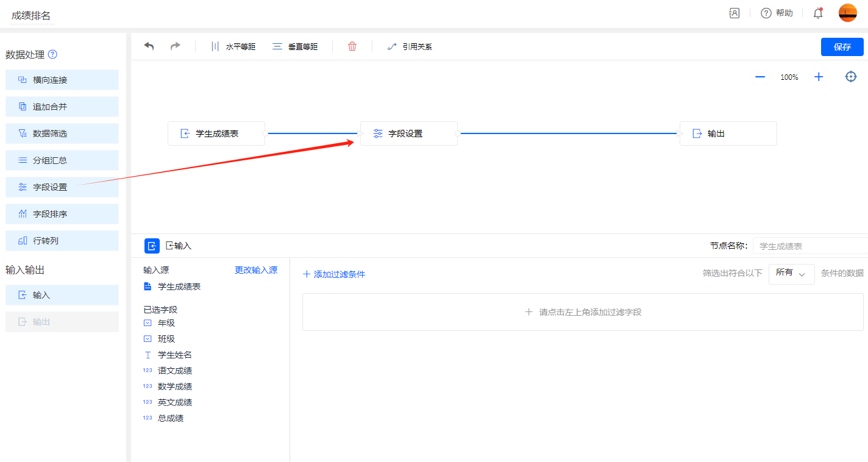Click the help question mark beside 数据处理

tap(52, 54)
